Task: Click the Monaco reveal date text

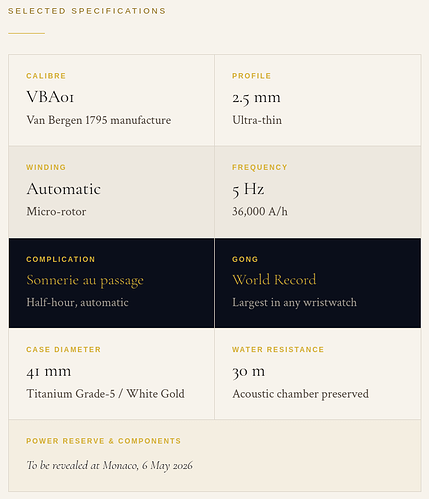Action: [x=110, y=465]
